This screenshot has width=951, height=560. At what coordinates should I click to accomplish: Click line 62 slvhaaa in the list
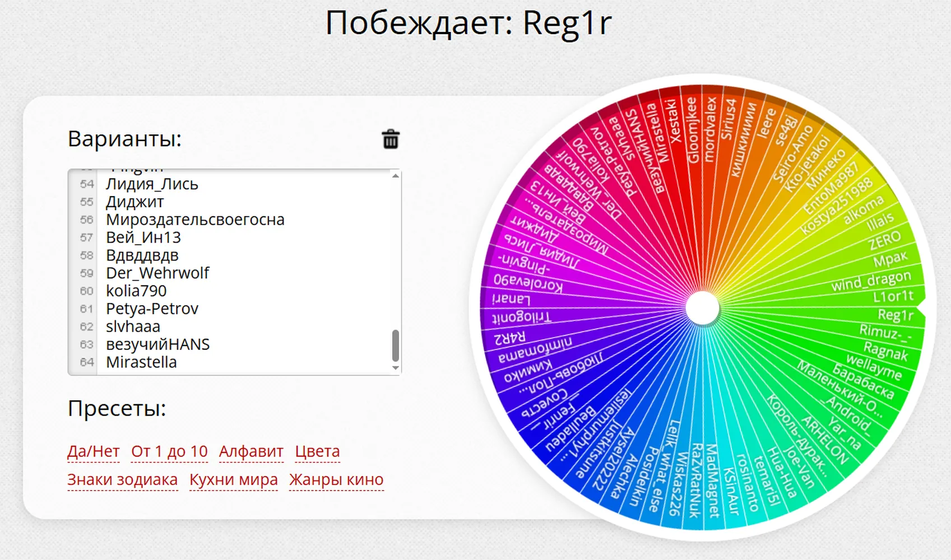(x=133, y=326)
